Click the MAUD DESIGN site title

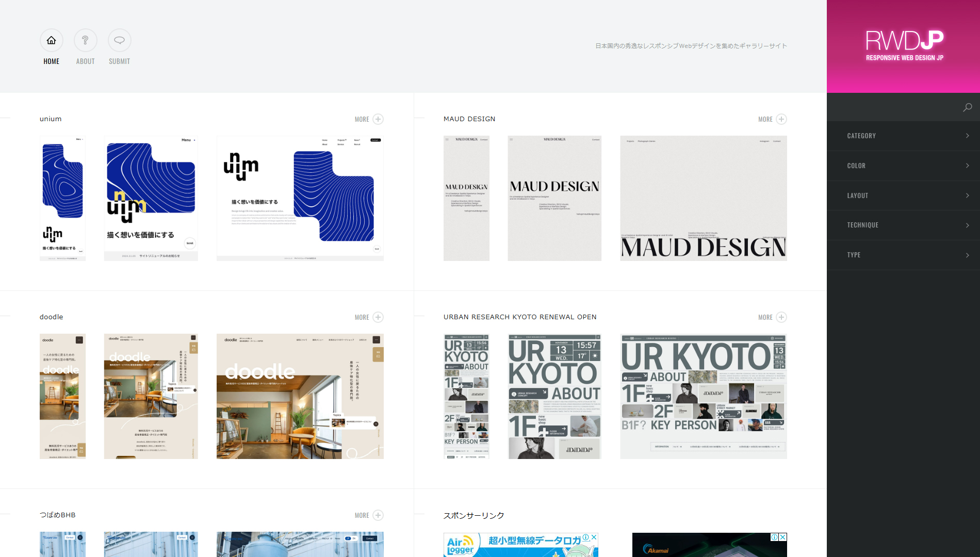[469, 119]
